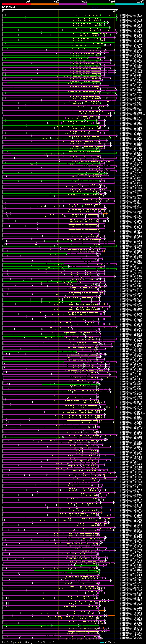Viewport: 146px width, 644px height.
Task: Select subject name UniRef100_B9HRV2
Action: (x=131, y=173)
